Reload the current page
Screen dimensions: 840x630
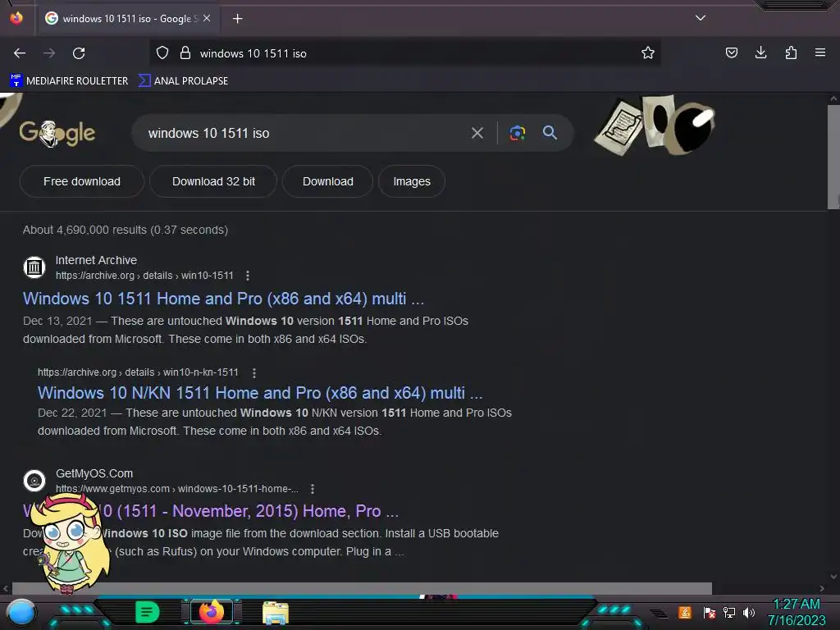[x=79, y=53]
